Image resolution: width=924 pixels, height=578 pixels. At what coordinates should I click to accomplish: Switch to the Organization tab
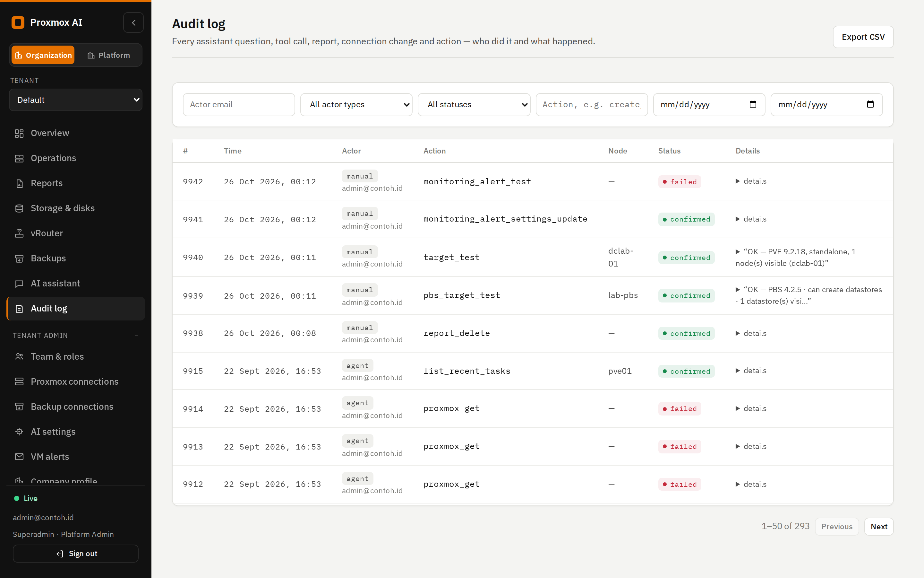[x=43, y=55]
